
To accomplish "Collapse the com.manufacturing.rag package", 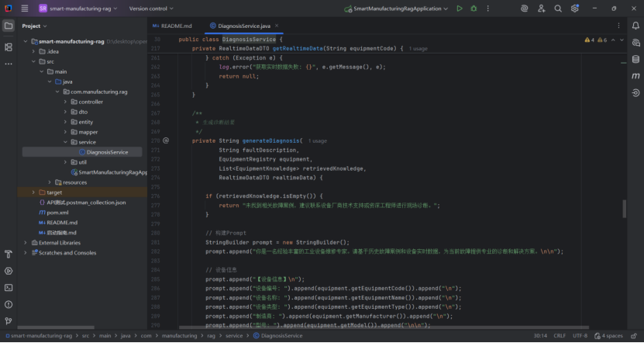I will [57, 92].
